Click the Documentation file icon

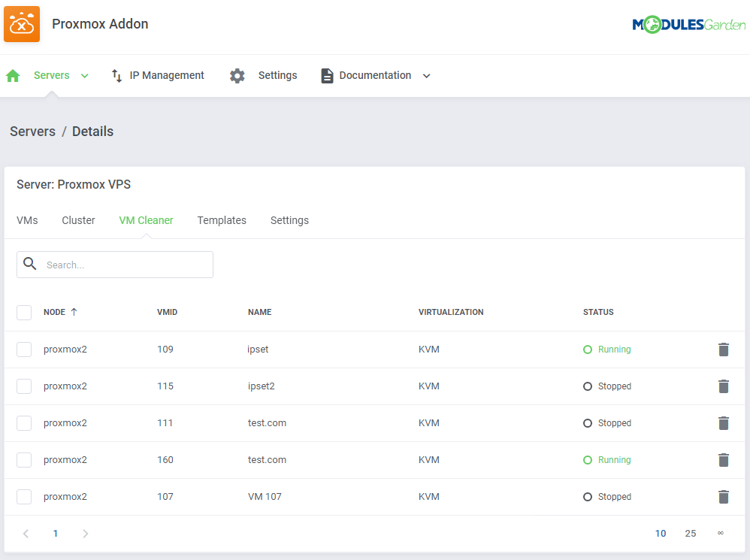pyautogui.click(x=327, y=76)
